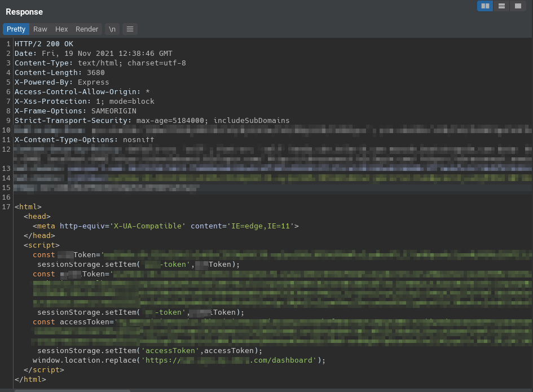Screen dimensions: 533x392
Task: Select the Hex tab
Action: (x=61, y=29)
